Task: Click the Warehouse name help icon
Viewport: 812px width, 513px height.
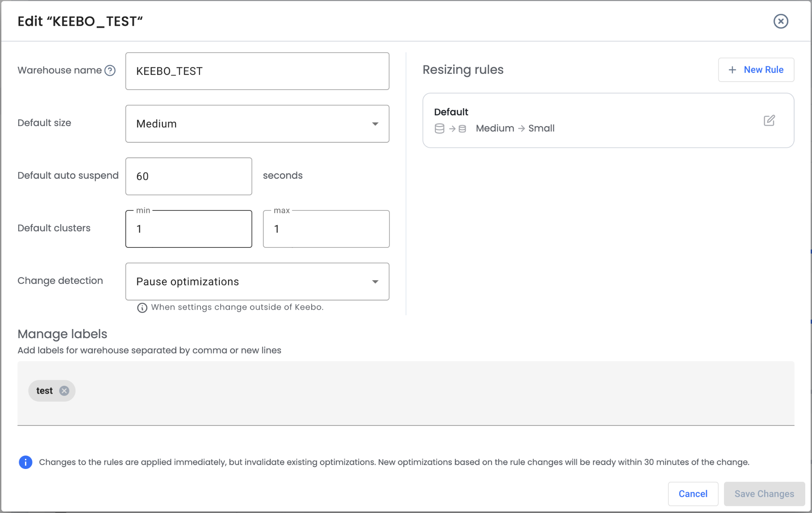Action: tap(110, 71)
